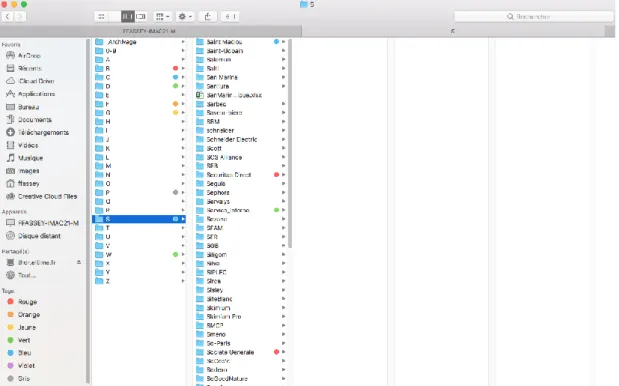Screen dimensions: 619x386
Task: Click the Rechercher search field
Action: 534,17
